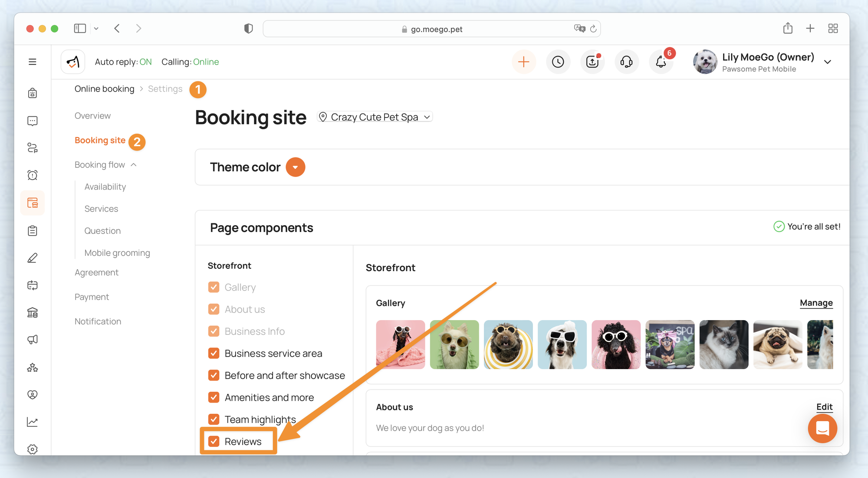The width and height of the screenshot is (868, 478).
Task: Open Payment settings
Action: coord(92,297)
